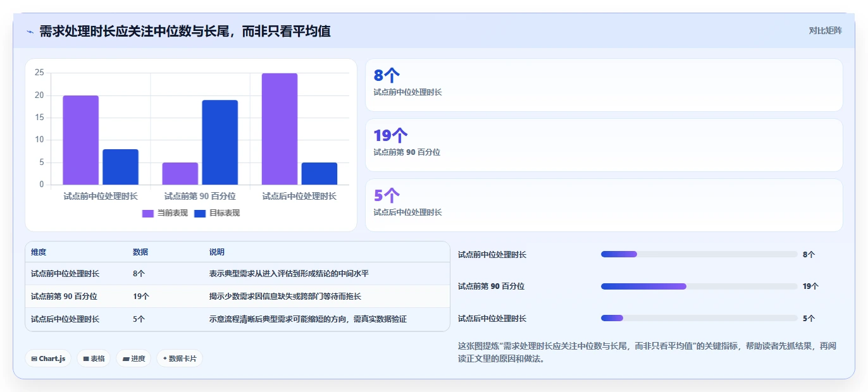Toggle the purple 当前表现 legend swatch

click(148, 213)
